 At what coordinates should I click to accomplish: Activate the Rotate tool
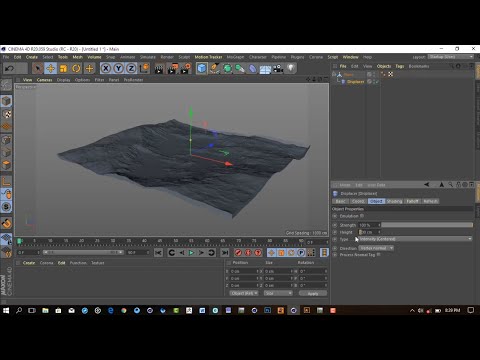[x=76, y=68]
